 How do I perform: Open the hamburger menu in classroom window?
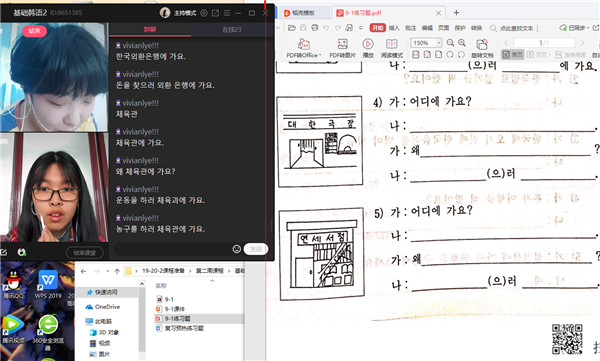(x=227, y=13)
